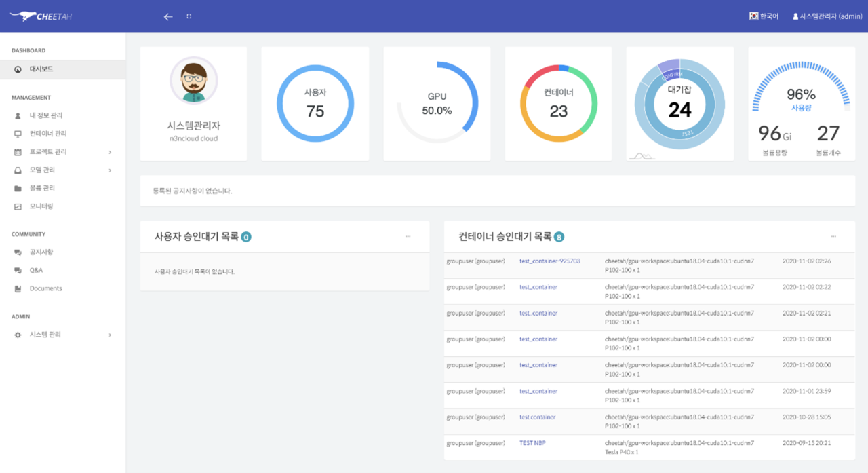Click the chart icon for 모니터링
The width and height of the screenshot is (868, 473).
click(x=18, y=206)
